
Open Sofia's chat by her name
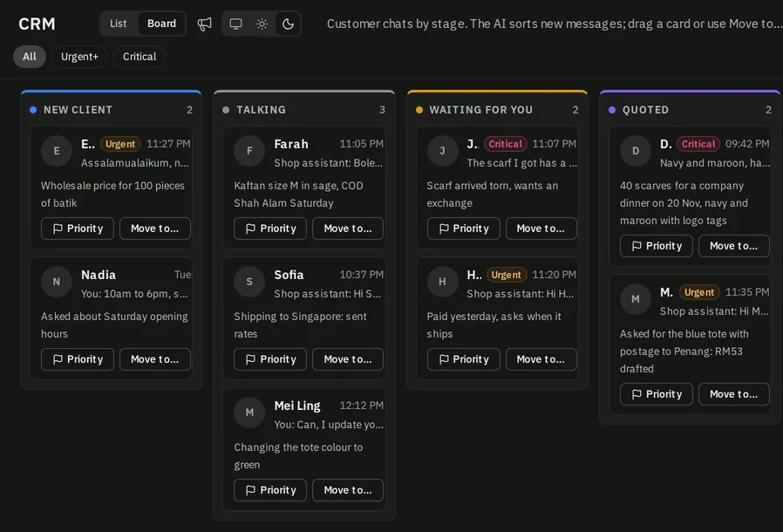[289, 275]
